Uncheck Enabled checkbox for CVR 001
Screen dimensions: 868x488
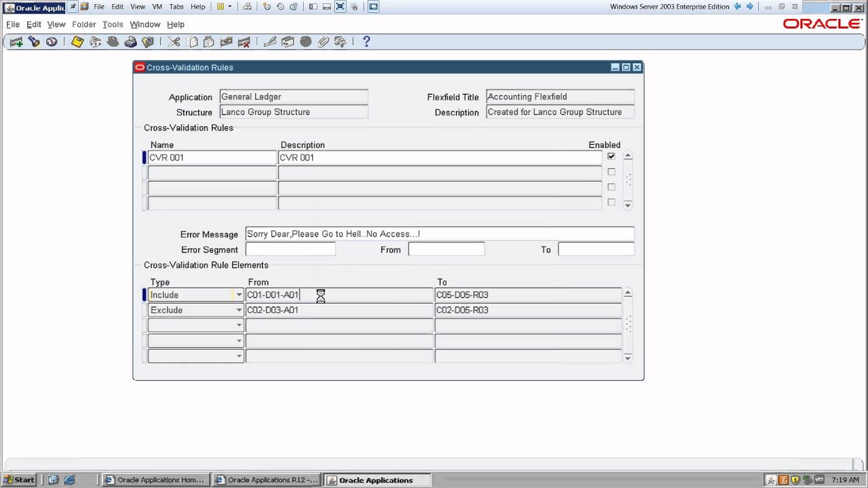[611, 157]
